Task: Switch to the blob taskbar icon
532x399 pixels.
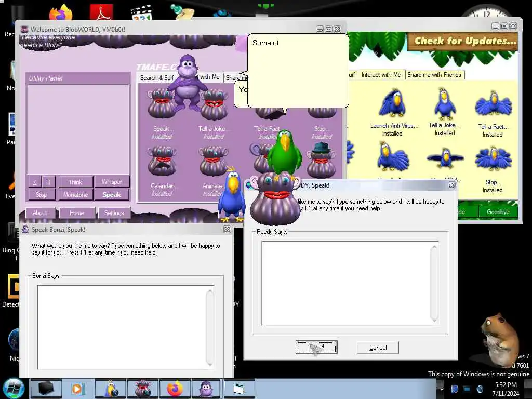Action: coord(142,389)
